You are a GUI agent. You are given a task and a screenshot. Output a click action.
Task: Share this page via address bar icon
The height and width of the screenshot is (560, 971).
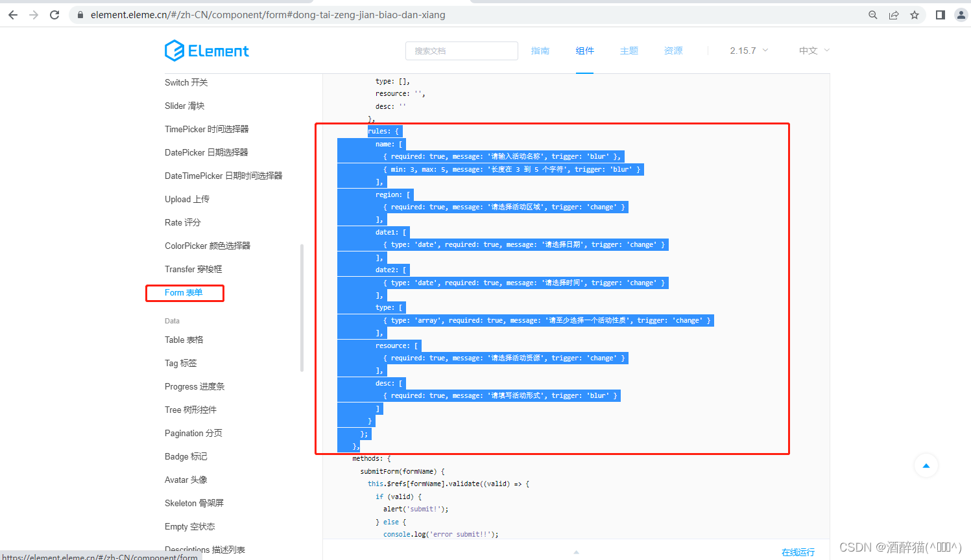tap(894, 15)
